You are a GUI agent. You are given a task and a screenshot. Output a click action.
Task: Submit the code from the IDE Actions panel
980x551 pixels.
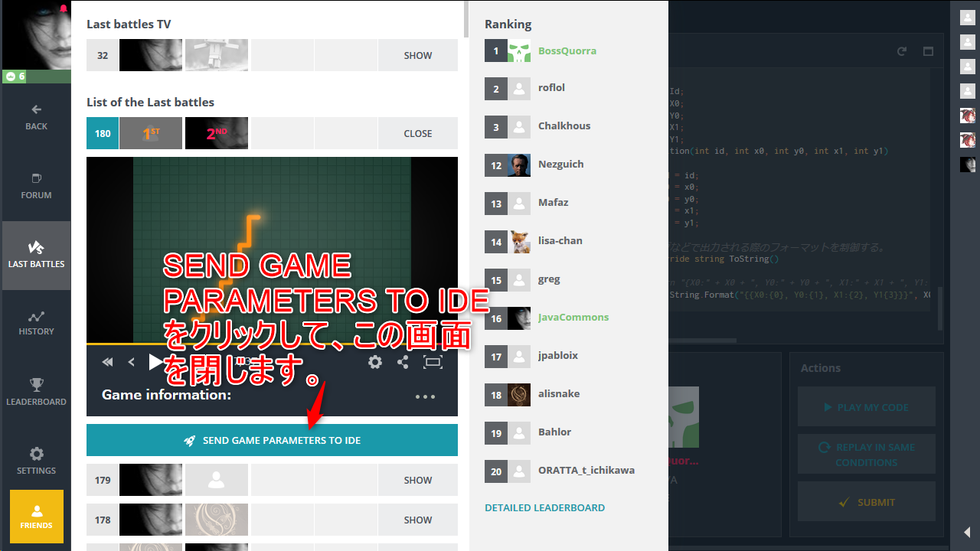point(867,502)
